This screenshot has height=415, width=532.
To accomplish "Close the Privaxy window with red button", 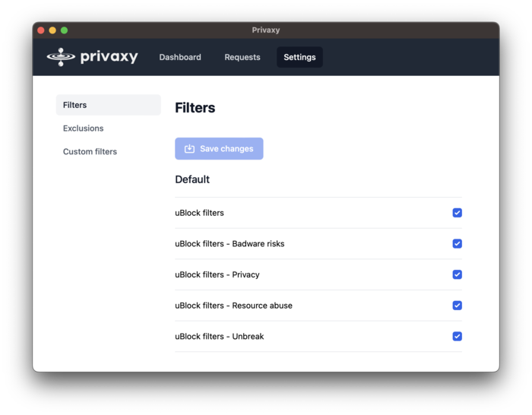I will 41,30.
